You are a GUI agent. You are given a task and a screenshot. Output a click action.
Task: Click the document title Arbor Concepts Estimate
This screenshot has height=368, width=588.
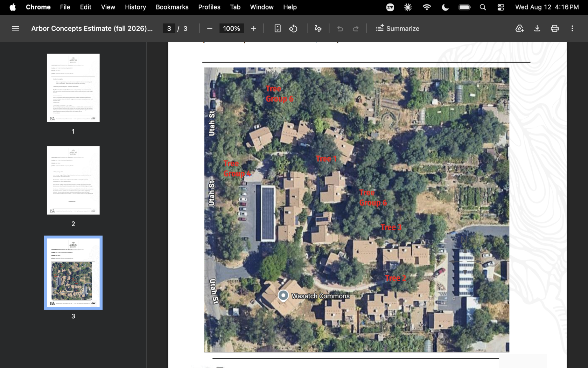pos(92,28)
